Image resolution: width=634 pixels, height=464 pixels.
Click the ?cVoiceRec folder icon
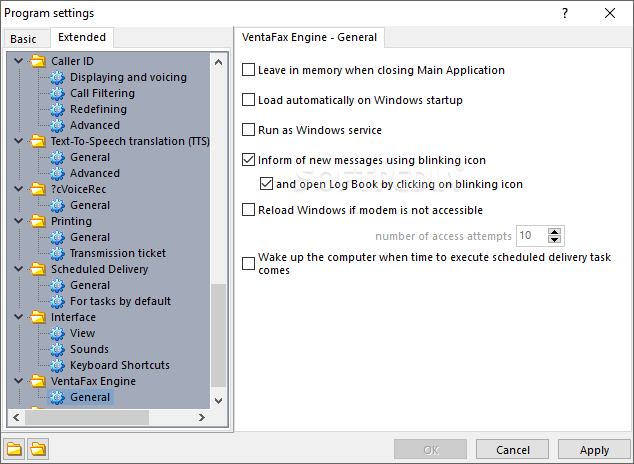[38, 189]
